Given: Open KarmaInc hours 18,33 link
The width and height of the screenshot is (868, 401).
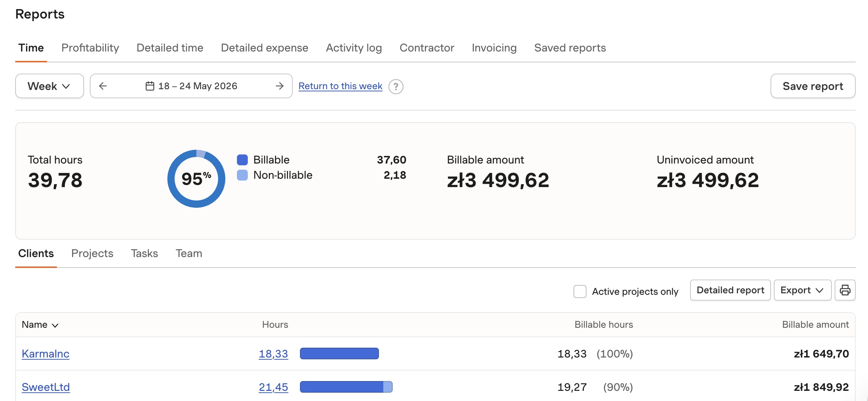Looking at the screenshot, I should [273, 354].
